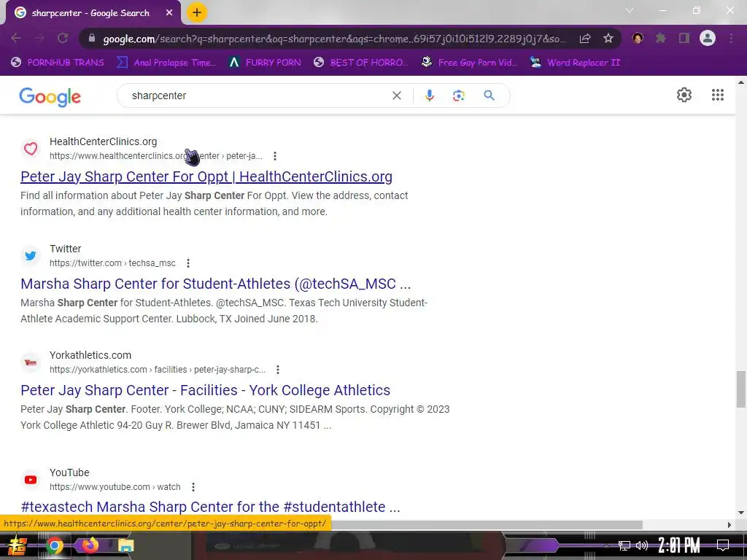747x560 pixels.
Task: View site information lock icon
Action: (x=92, y=39)
